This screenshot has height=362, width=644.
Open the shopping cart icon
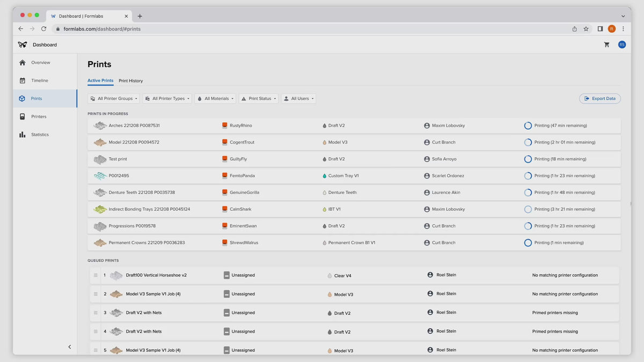[607, 45]
